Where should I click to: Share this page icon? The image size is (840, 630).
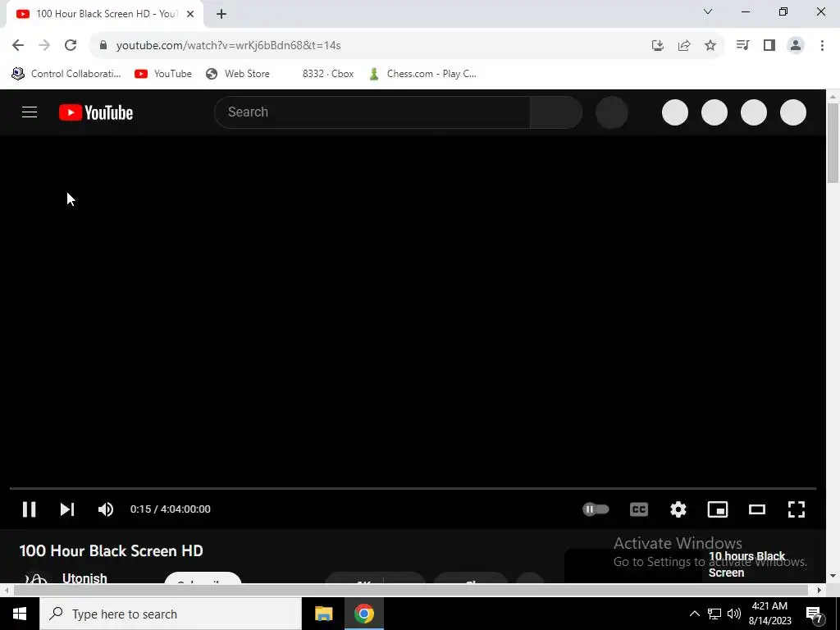tap(684, 45)
